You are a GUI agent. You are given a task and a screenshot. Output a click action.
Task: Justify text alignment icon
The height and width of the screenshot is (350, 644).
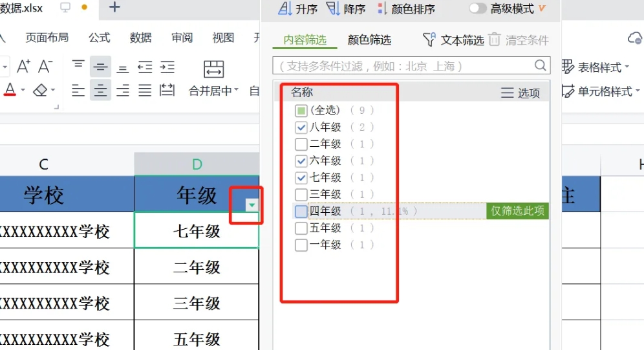coord(145,90)
